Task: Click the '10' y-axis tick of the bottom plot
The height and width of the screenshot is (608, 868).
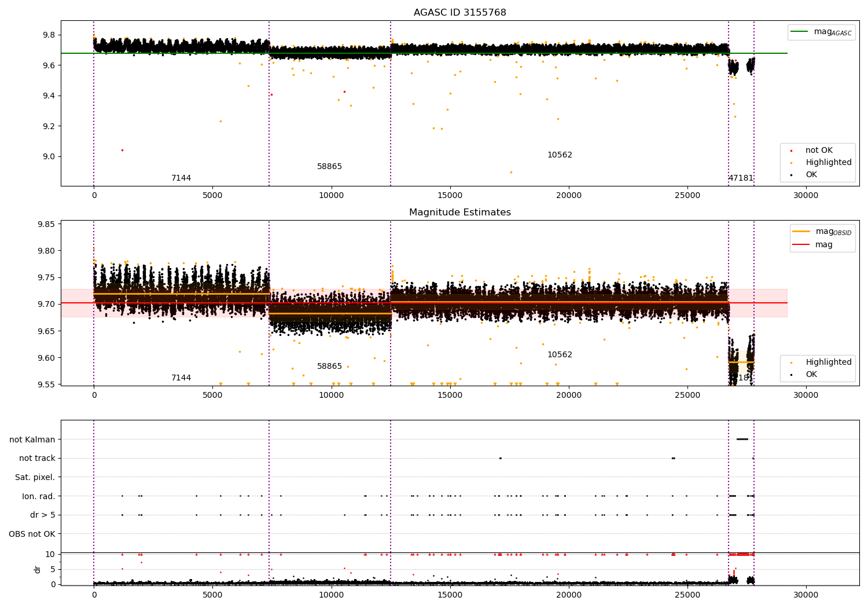Action: [50, 554]
